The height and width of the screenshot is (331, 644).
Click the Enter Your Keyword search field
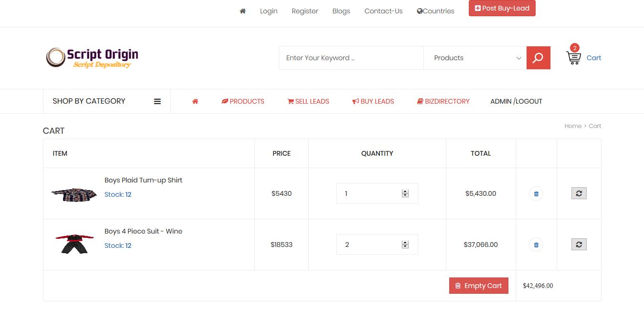coord(351,58)
